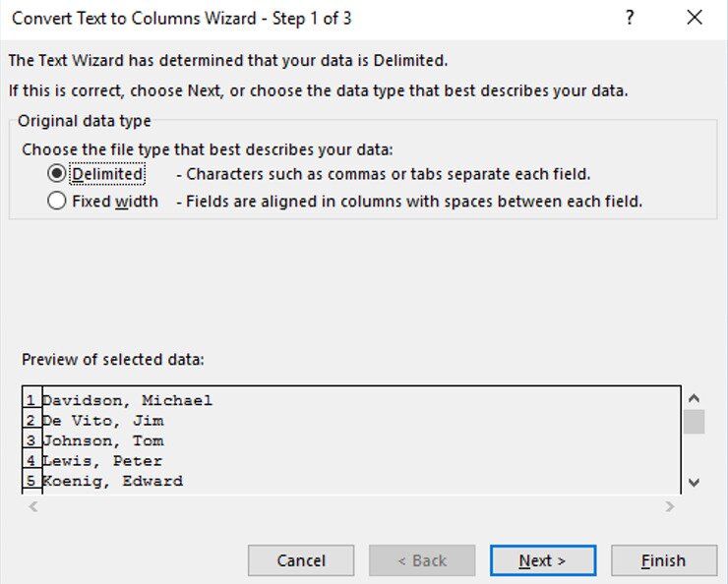Viewport: 728px width, 584px height.
Task: Choose the Fixed width data type option
Action: click(x=57, y=202)
